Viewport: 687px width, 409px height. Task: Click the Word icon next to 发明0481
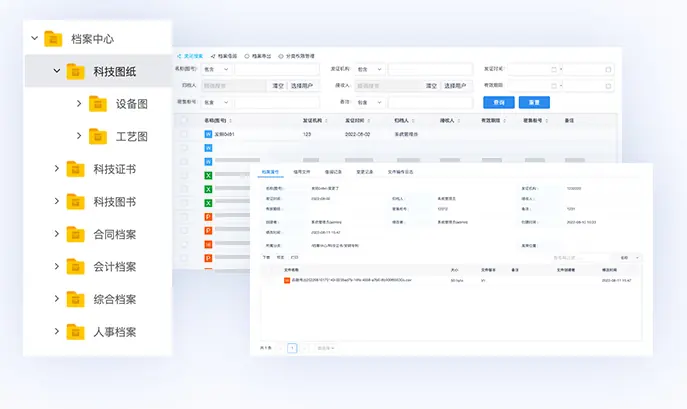(x=208, y=134)
